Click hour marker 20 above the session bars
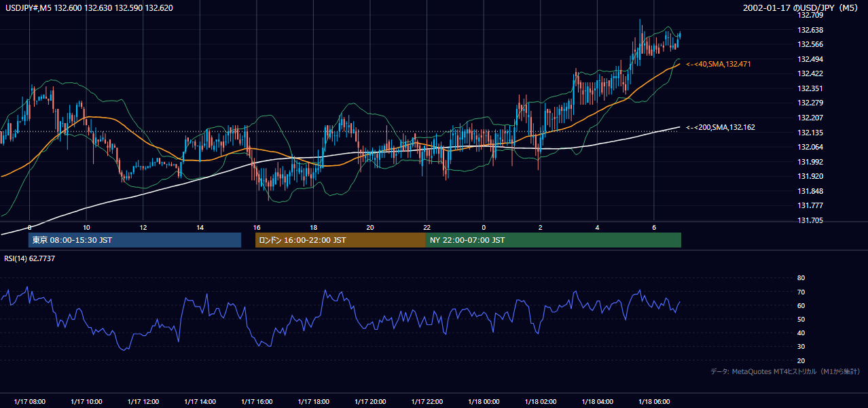 [370, 227]
